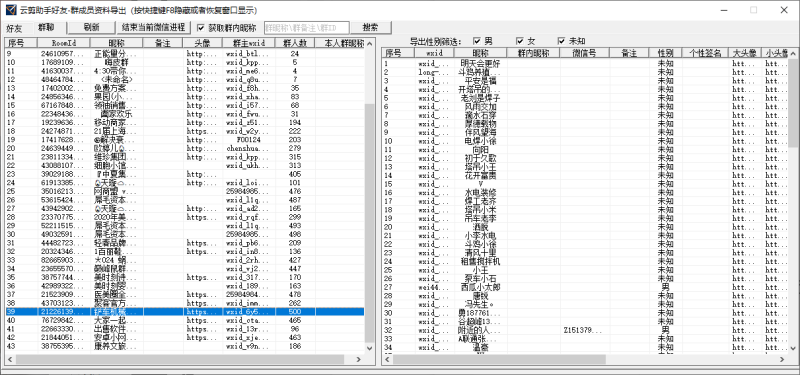Click right arrow of member table horizontal scrollbar
The image size is (800, 375).
click(783, 360)
